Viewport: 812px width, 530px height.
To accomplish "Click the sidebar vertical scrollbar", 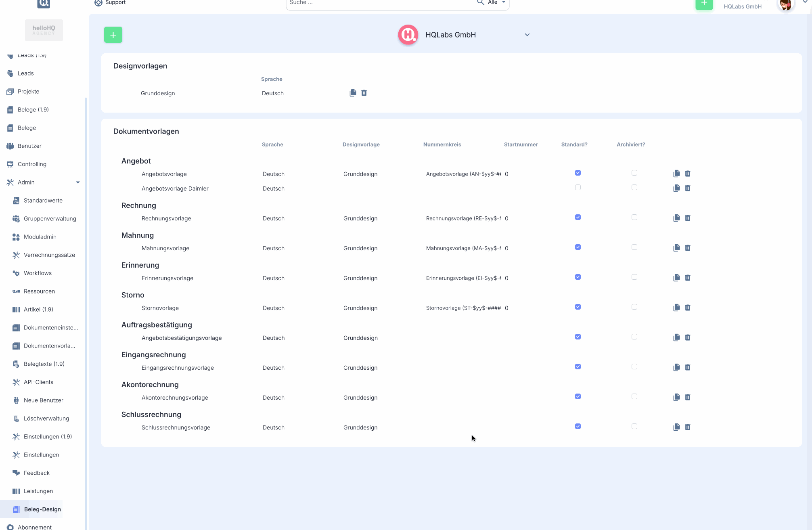I will (x=86, y=283).
